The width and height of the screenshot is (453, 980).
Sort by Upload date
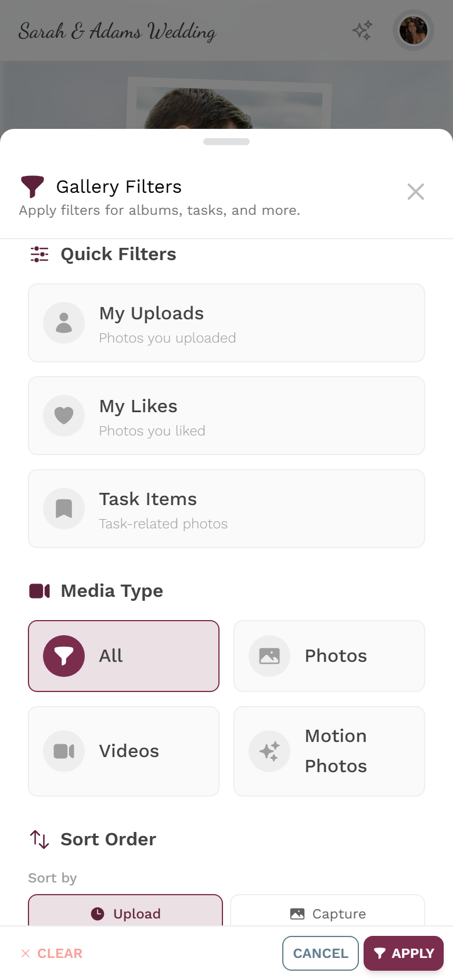[125, 910]
